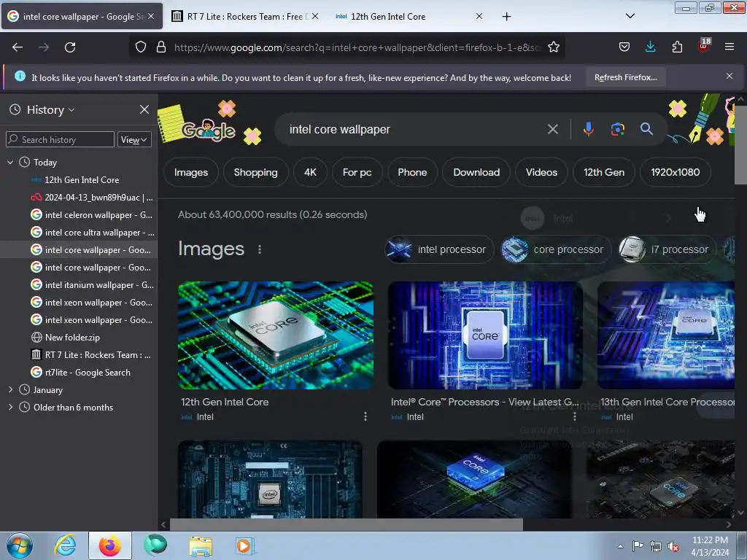Select the Videos search filter
The height and width of the screenshot is (560, 747).
pyautogui.click(x=541, y=172)
